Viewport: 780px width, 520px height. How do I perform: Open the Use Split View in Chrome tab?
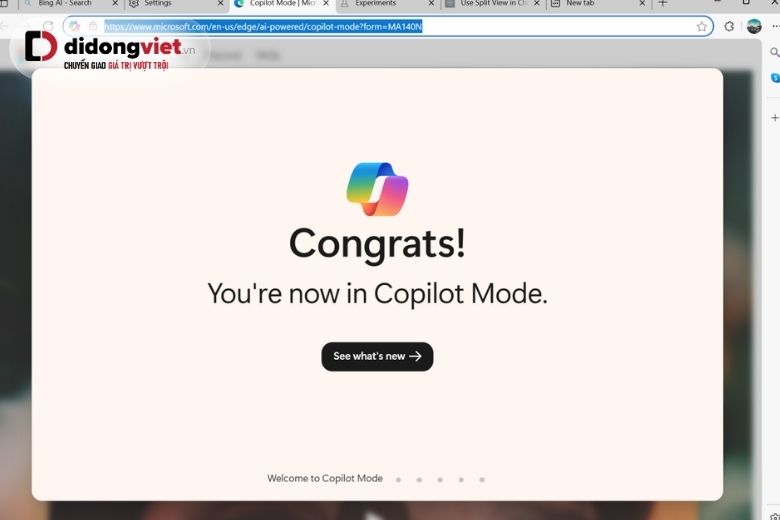click(494, 3)
